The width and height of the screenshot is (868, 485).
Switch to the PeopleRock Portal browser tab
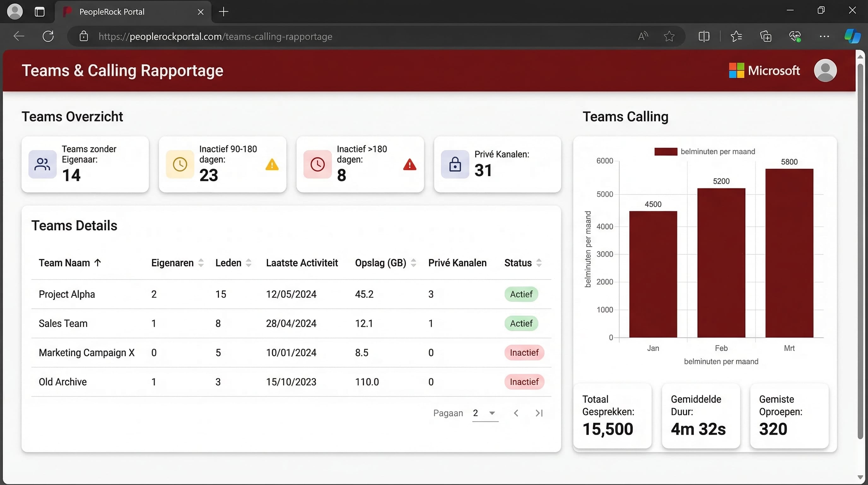coord(111,11)
